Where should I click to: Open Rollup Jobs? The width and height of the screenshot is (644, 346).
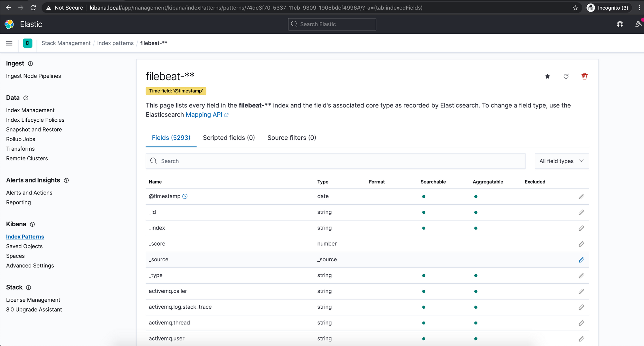click(x=21, y=139)
